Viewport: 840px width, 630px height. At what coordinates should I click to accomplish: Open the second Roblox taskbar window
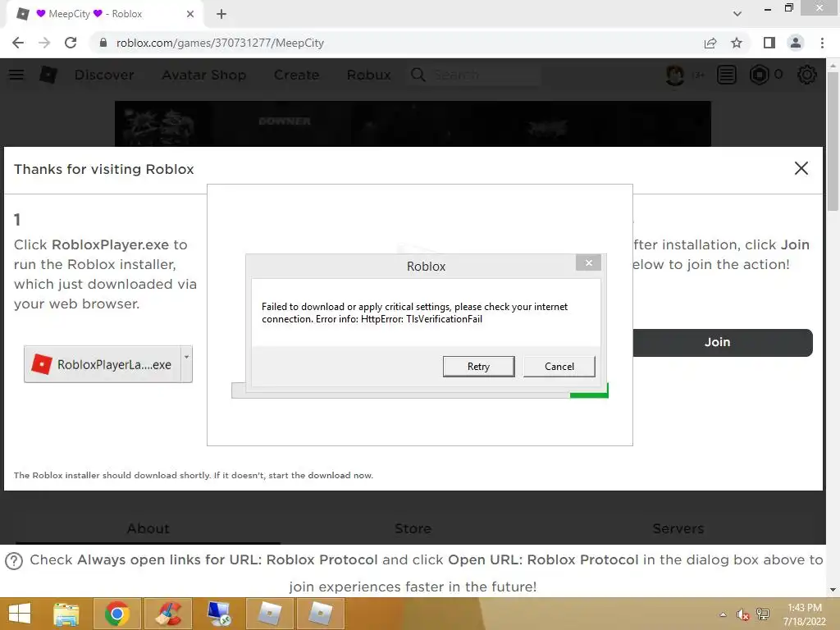pos(320,614)
